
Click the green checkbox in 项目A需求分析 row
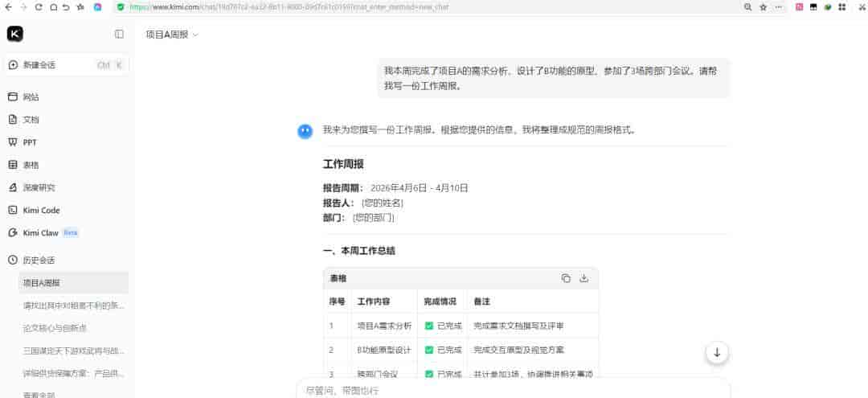[428, 326]
